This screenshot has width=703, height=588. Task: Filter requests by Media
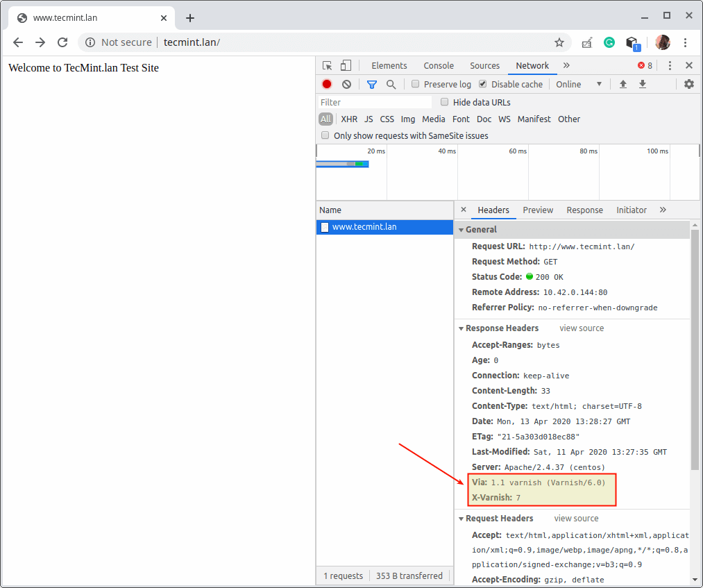(434, 119)
